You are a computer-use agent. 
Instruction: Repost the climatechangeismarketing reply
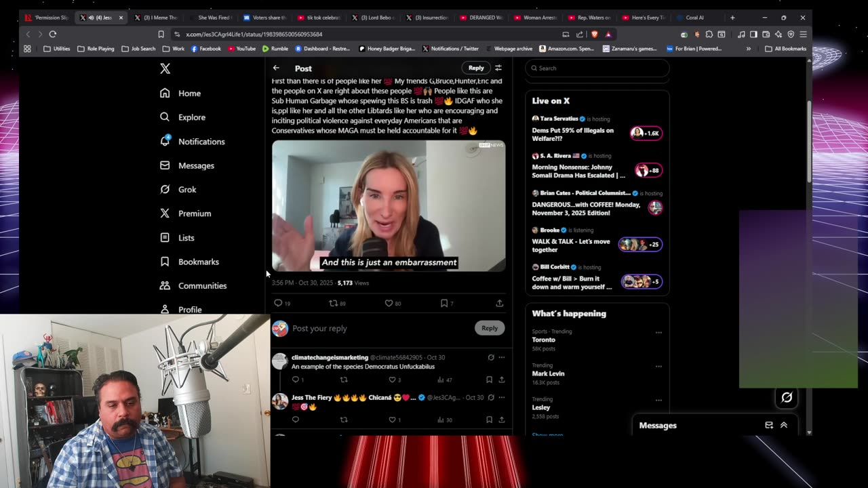[x=344, y=380]
